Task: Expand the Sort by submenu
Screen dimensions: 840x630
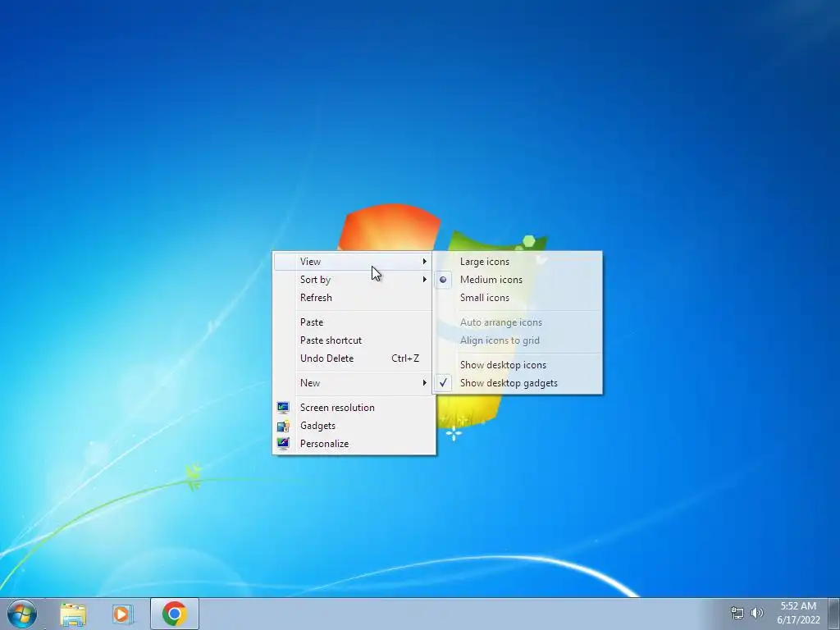Action: click(x=354, y=280)
